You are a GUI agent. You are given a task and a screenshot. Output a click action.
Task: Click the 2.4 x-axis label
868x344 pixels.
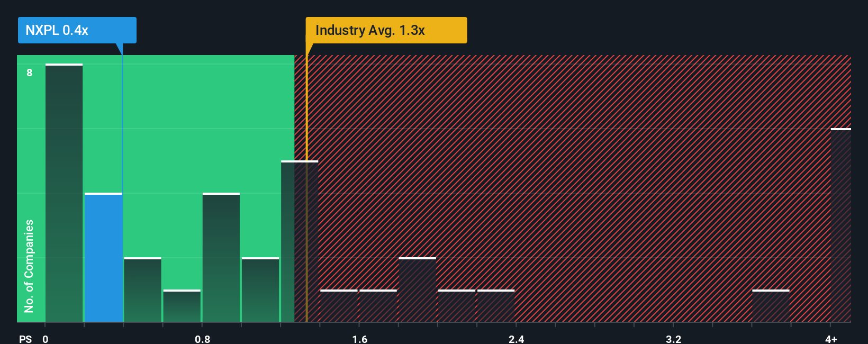(516, 339)
